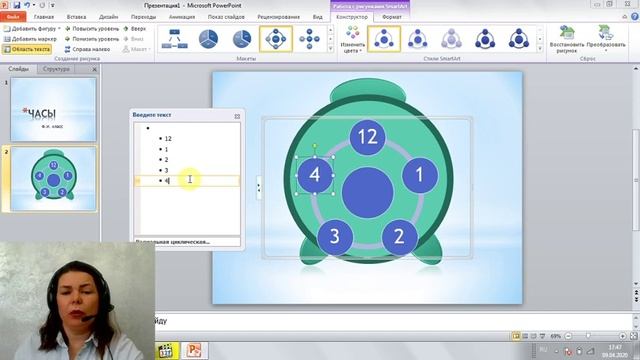Switch to Review (Рецензирование) tab
This screenshot has height=360, width=640.
click(x=278, y=17)
